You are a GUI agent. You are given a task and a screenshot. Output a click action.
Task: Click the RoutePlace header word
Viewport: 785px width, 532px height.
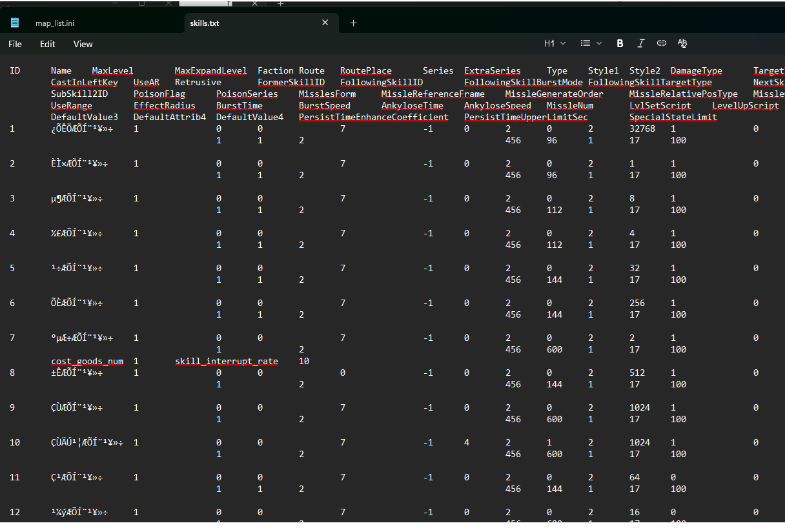(x=366, y=70)
